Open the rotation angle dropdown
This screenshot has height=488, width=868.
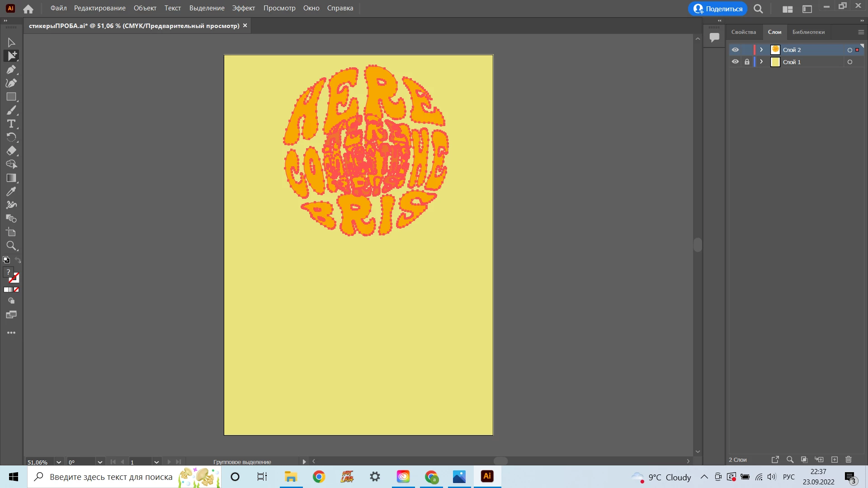click(100, 462)
